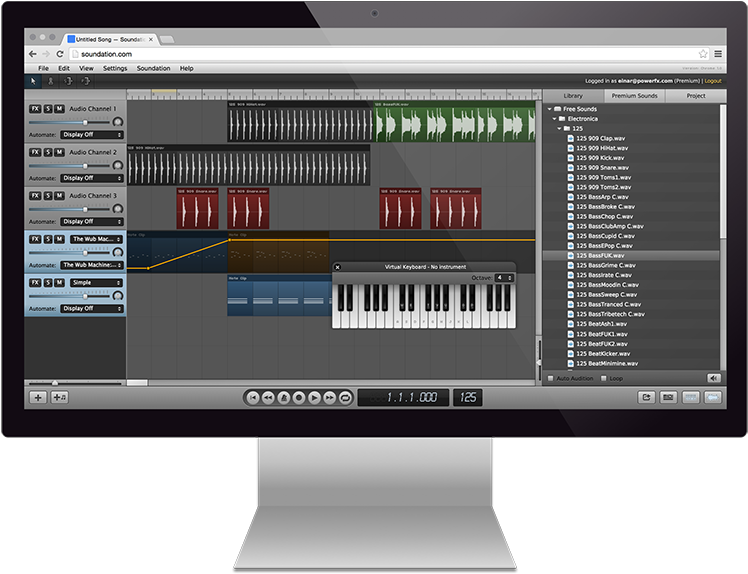Start playback with the play button
The image size is (748, 574).
tap(314, 397)
